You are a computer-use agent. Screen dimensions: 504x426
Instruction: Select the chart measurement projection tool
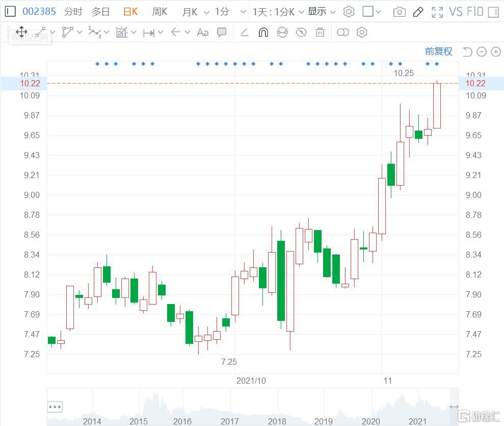pyautogui.click(x=122, y=32)
